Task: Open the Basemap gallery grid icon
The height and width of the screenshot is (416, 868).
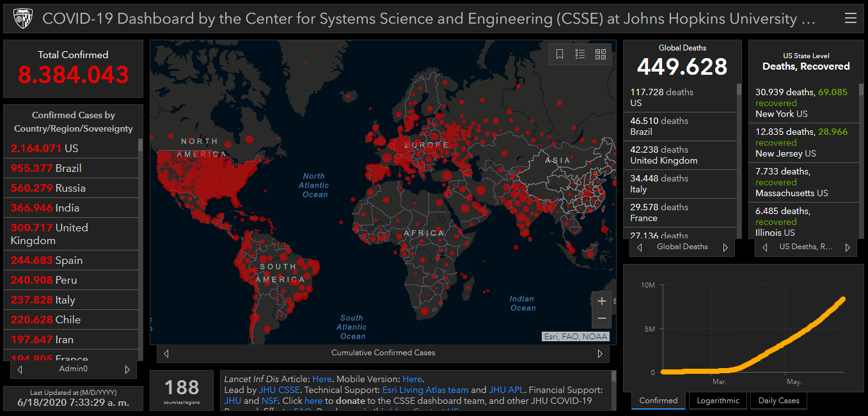Action: coord(601,54)
